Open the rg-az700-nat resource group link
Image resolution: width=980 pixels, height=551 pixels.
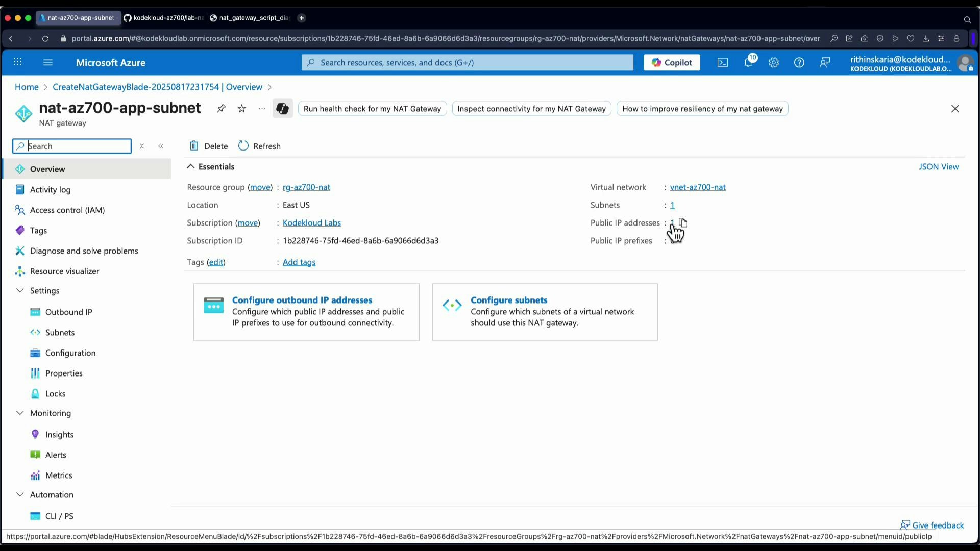(x=306, y=187)
